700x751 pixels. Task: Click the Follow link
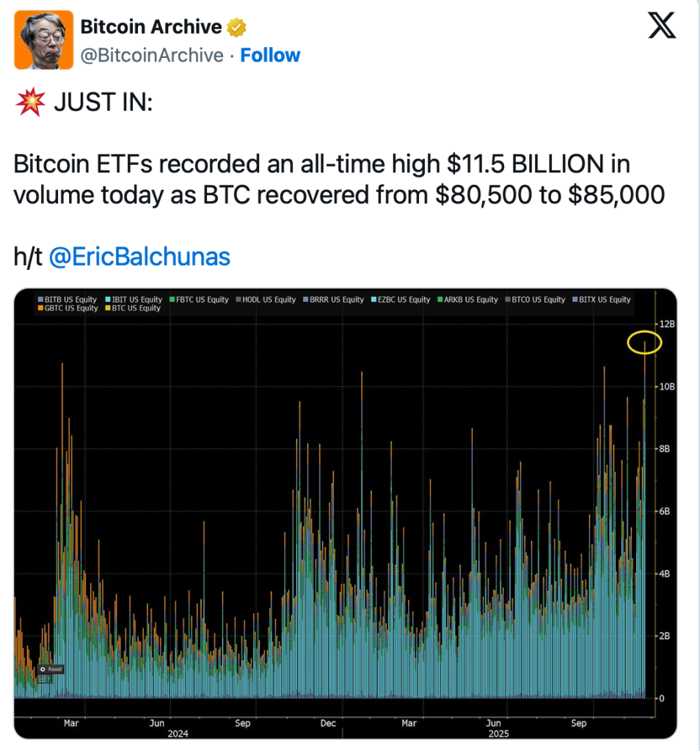tap(270, 56)
